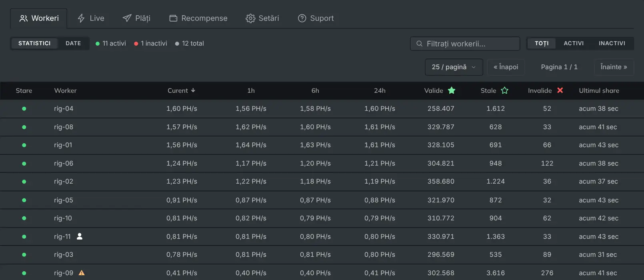Open the Suport tab

pos(316,18)
